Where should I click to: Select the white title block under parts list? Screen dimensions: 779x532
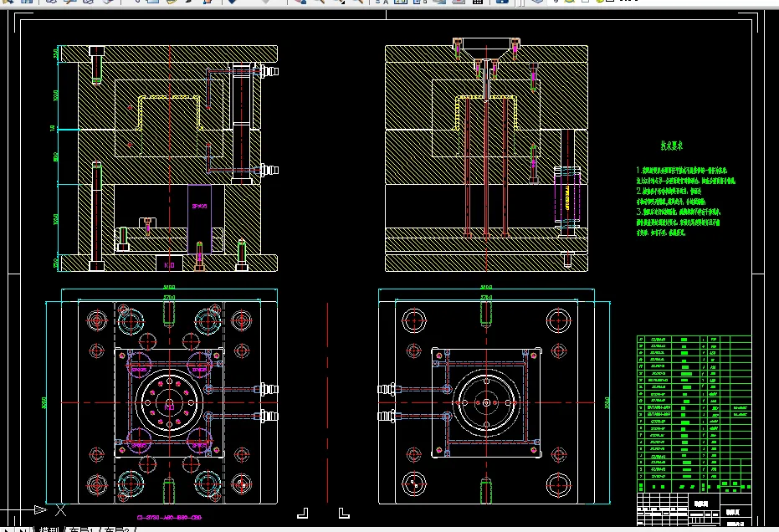click(694, 509)
